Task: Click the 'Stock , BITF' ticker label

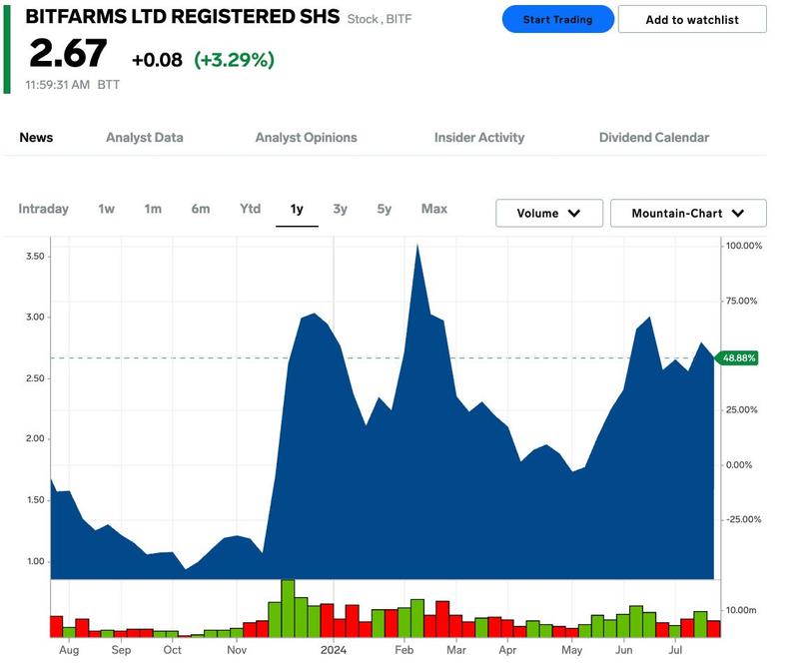Action: pos(380,19)
